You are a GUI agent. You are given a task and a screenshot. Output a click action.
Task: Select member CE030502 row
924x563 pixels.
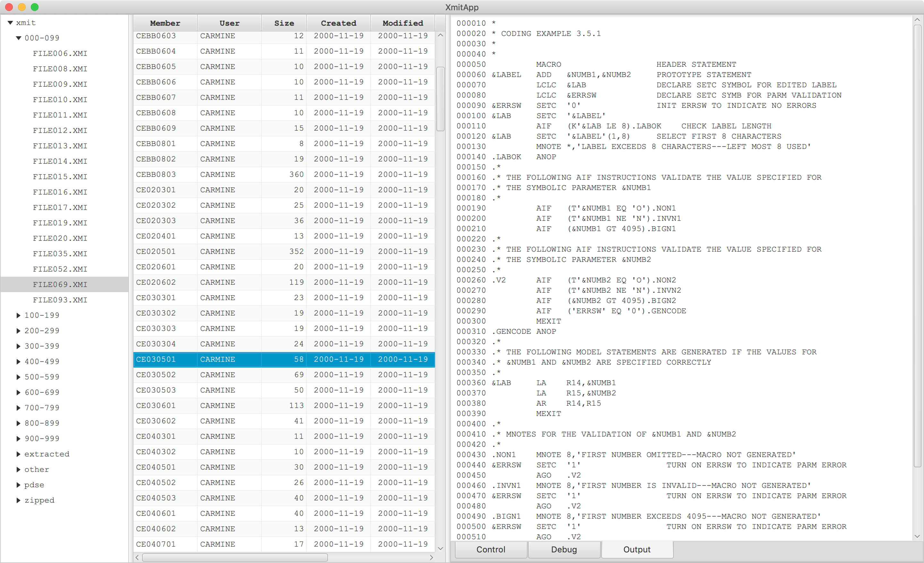pyautogui.click(x=156, y=375)
